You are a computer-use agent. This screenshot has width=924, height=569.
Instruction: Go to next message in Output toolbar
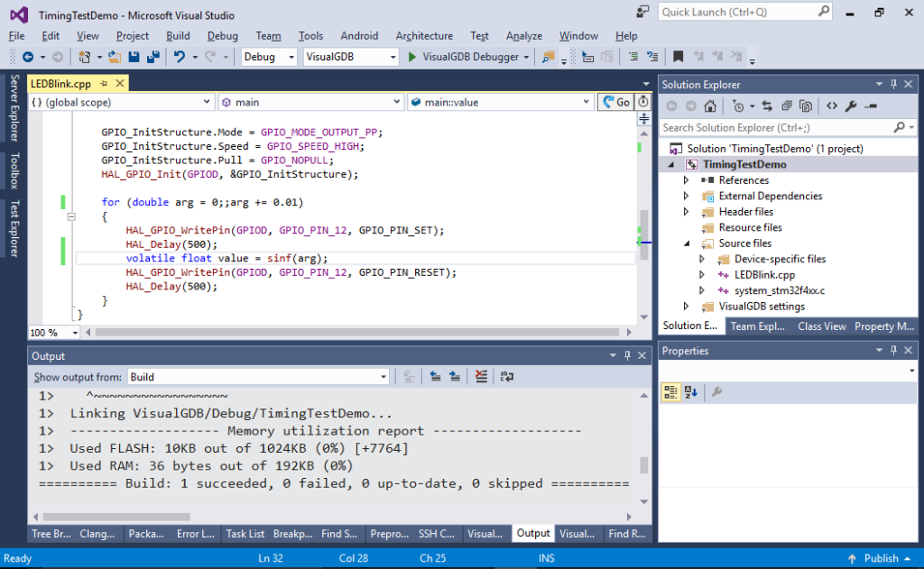[x=455, y=376]
